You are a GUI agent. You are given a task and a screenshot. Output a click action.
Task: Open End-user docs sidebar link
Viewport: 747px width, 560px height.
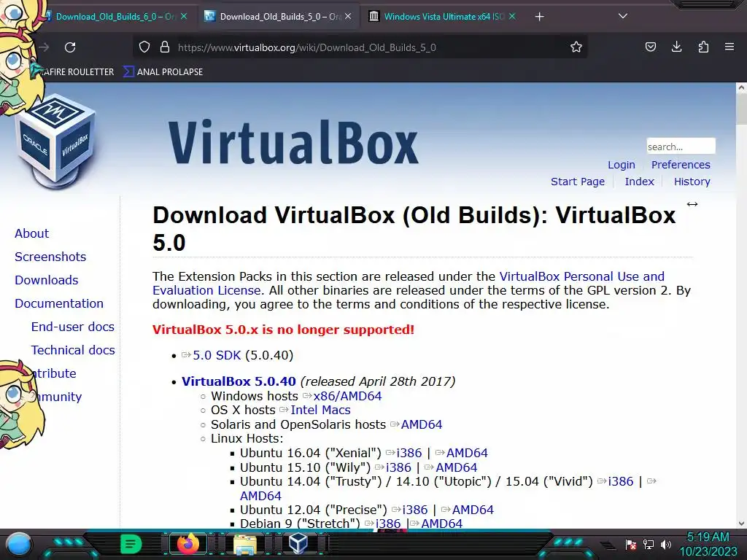click(73, 327)
